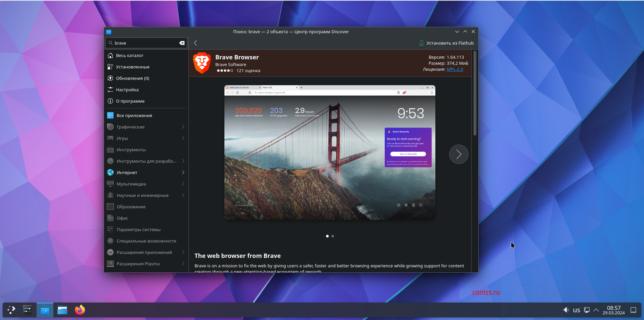Clear the 'brave' search field text
Viewport: 644px width, 320px height.
point(182,43)
